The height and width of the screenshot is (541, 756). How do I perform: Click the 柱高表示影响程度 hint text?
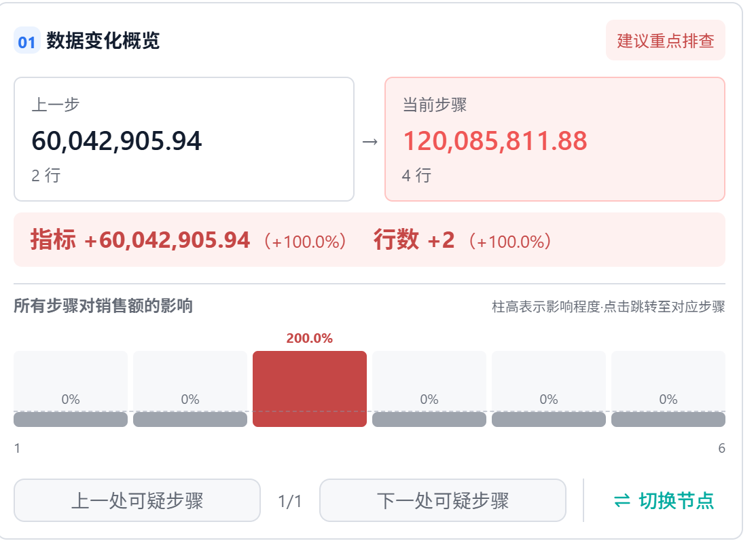point(609,306)
